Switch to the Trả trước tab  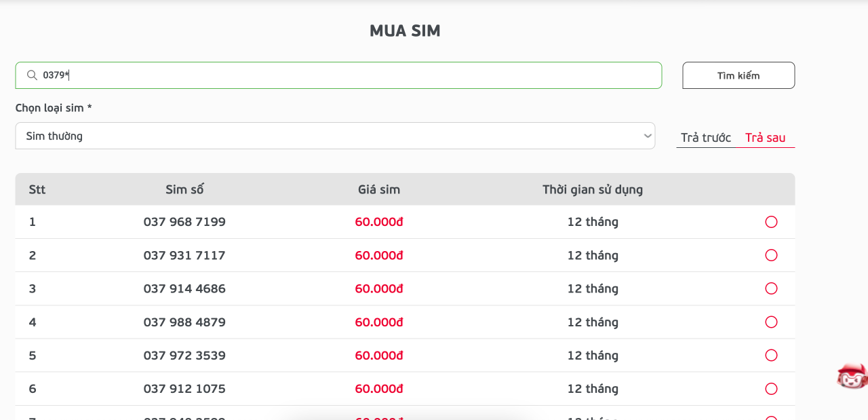[705, 137]
